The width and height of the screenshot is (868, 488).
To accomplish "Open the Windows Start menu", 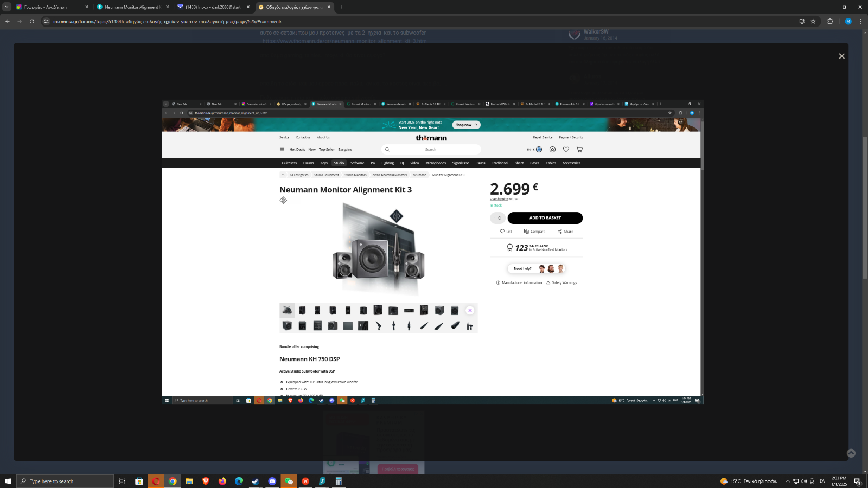I will point(8,481).
